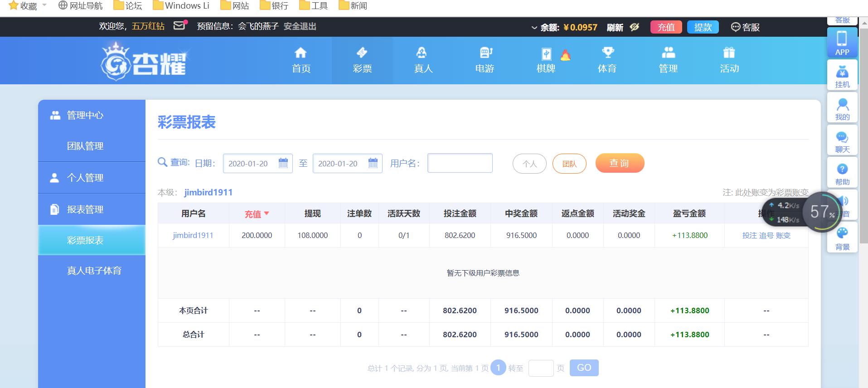This screenshot has height=388, width=868.
Task: Open the 工具 bookmarks folder
Action: point(314,6)
